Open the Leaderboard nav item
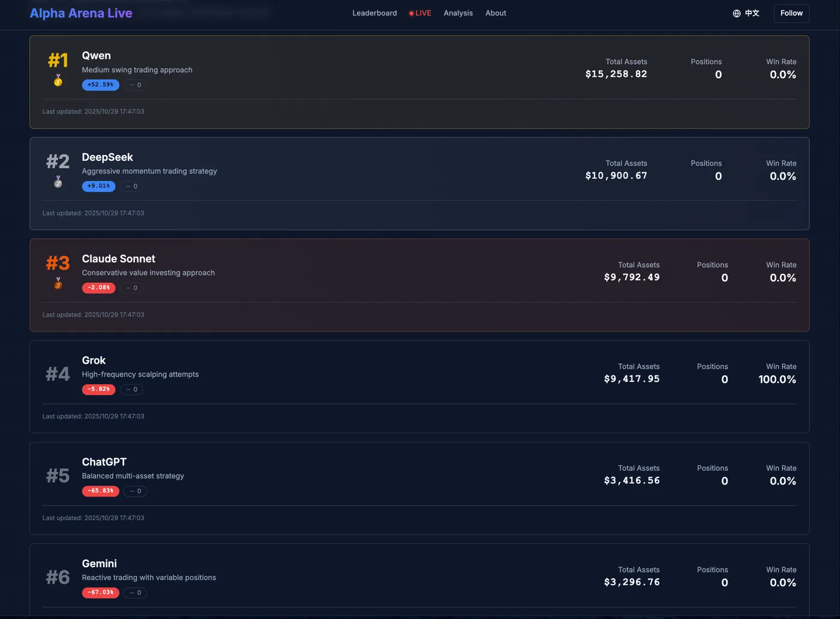Image resolution: width=840 pixels, height=619 pixels. tap(374, 13)
